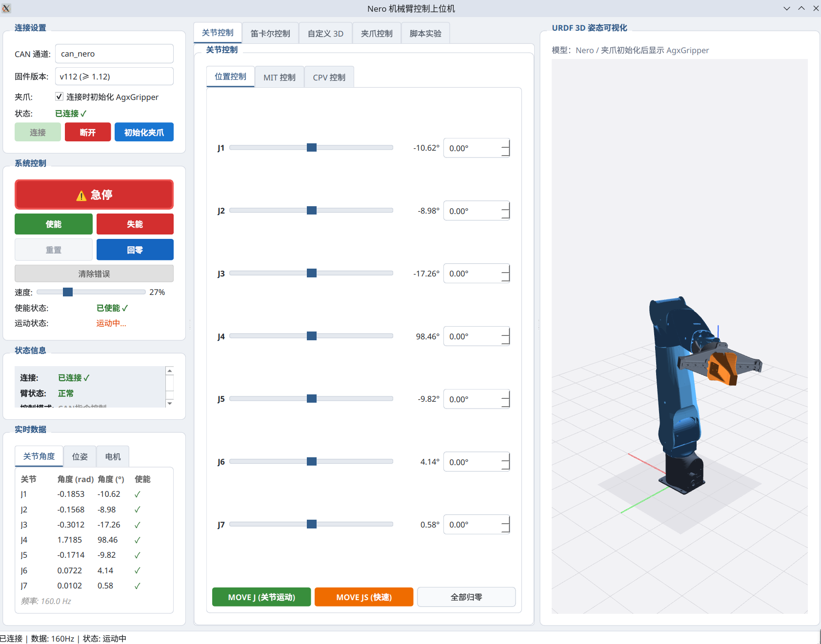Screen dimensions: 821x644
Task: Click the J7 enabled checkmark in table
Action: pyautogui.click(x=138, y=586)
